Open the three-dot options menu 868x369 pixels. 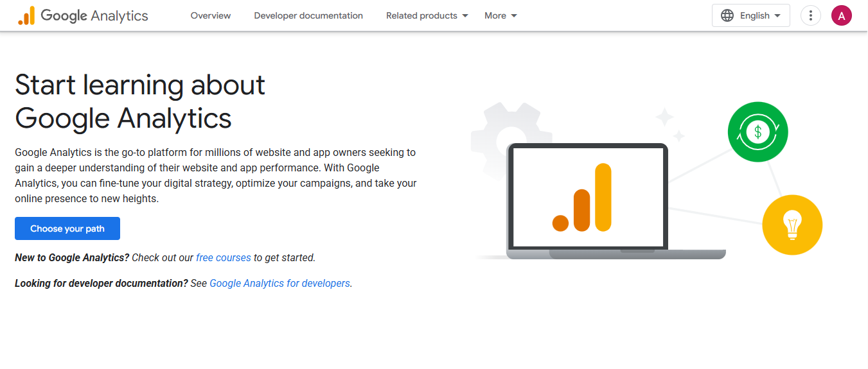click(x=811, y=15)
